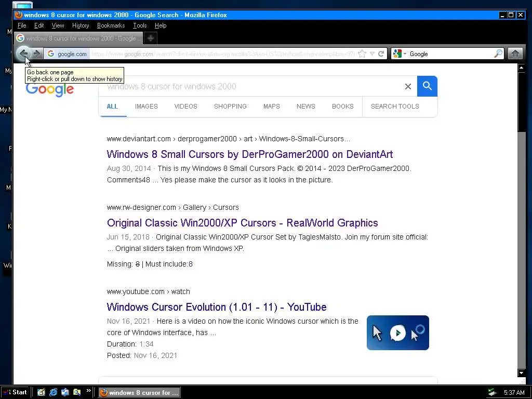Viewport: 532px width, 399px height.
Task: Click the search magnifier quick launch icon
Action: [77, 392]
